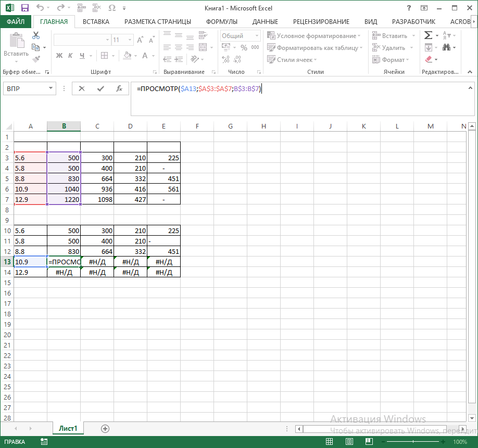This screenshot has height=448, width=478.
Task: Toggle underline (Ч) formatting
Action: coord(82,56)
